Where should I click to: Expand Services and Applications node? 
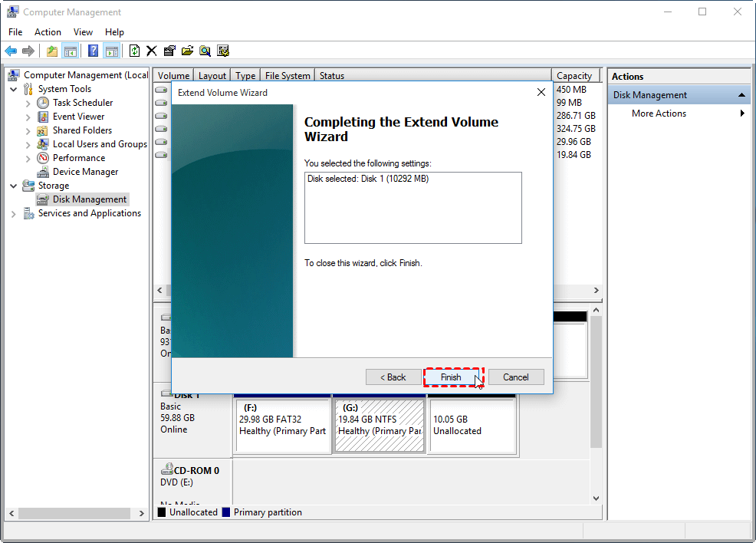coord(14,214)
